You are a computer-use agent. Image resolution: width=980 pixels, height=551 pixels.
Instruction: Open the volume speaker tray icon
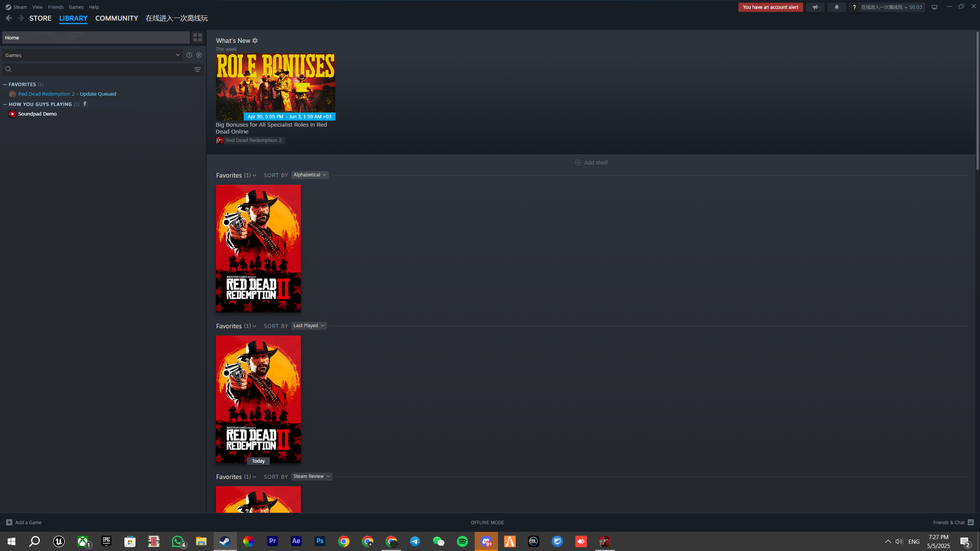point(899,541)
